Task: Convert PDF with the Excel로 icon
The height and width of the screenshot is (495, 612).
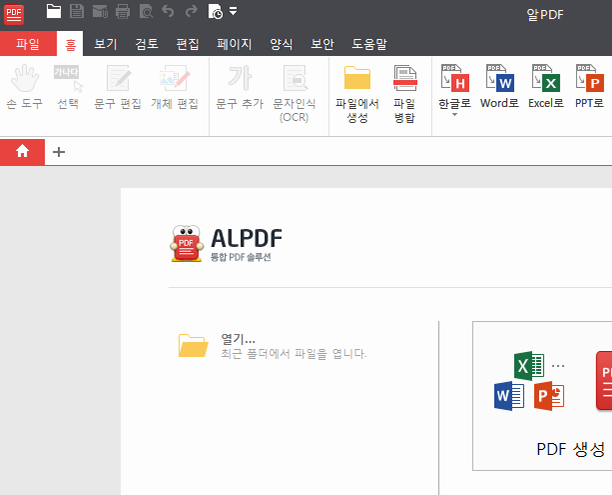Action: [546, 87]
